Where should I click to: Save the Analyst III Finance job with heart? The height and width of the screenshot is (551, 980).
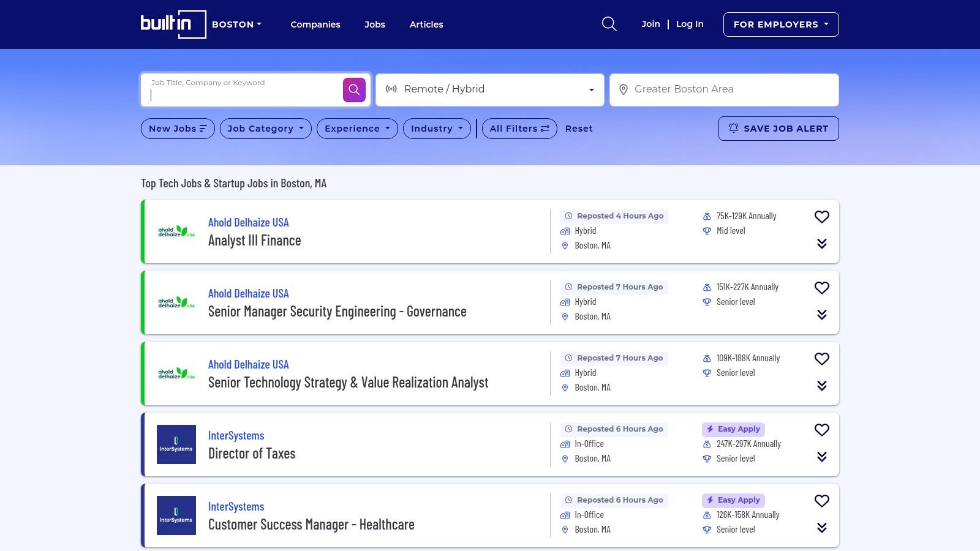(822, 217)
